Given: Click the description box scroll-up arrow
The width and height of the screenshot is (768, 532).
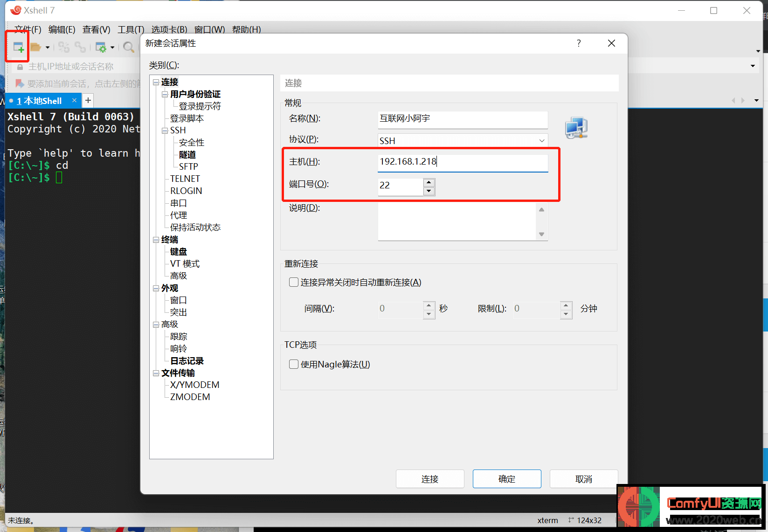Looking at the screenshot, I should point(541,210).
